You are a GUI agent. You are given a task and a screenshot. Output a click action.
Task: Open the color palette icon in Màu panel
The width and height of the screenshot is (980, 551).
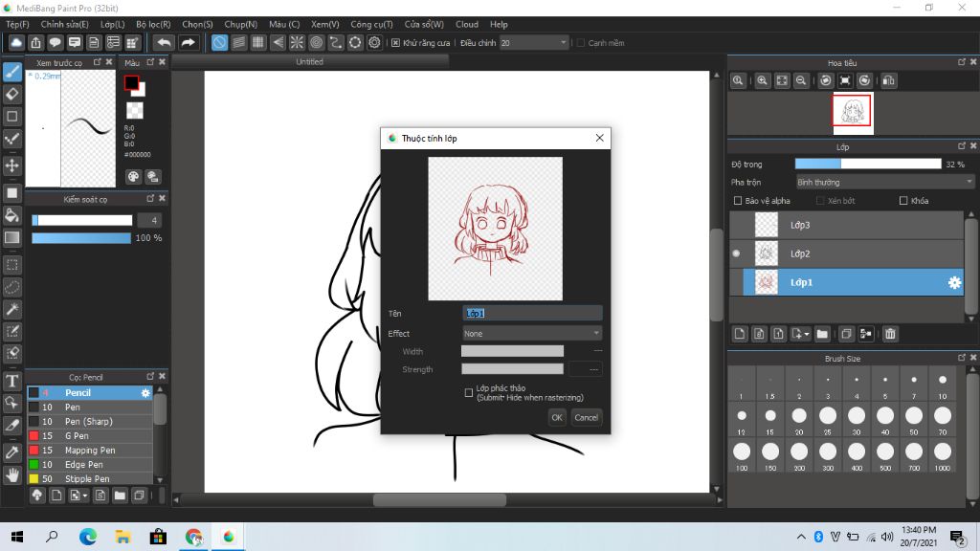(133, 177)
